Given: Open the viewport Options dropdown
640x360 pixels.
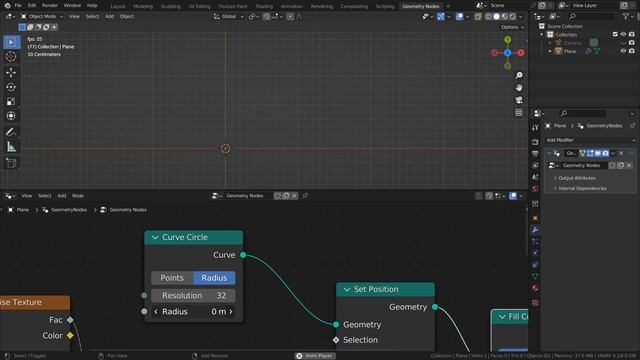Looking at the screenshot, I should 512,27.
